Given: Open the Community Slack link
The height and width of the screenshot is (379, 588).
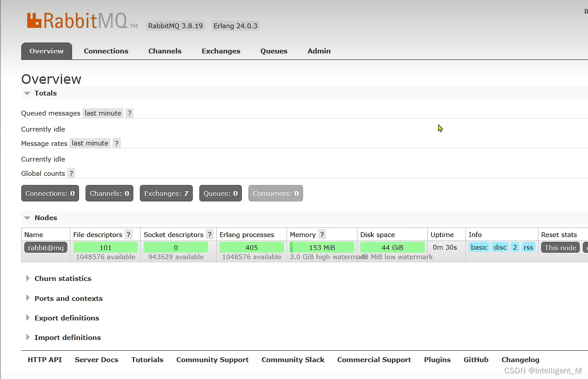Looking at the screenshot, I should (x=293, y=360).
